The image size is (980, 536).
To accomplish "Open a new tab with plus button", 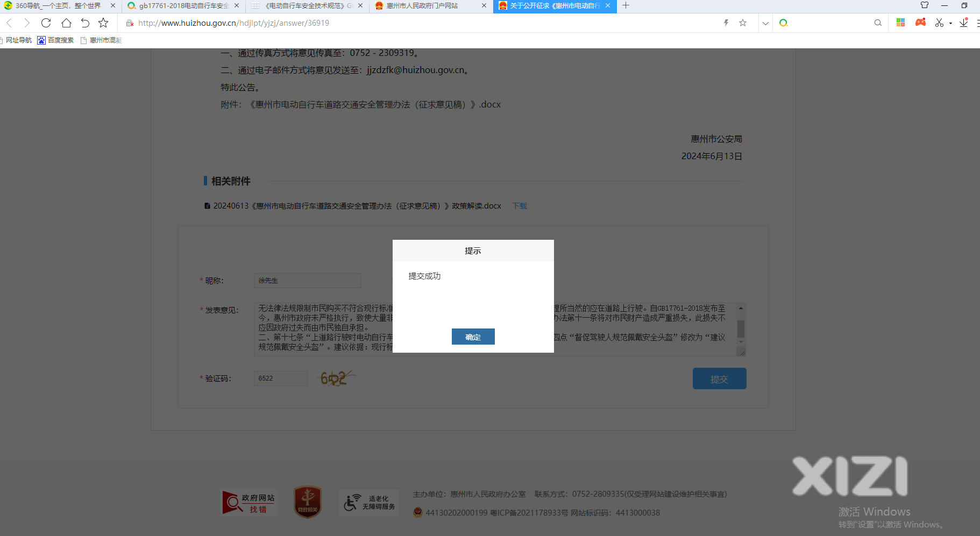I will (x=626, y=5).
